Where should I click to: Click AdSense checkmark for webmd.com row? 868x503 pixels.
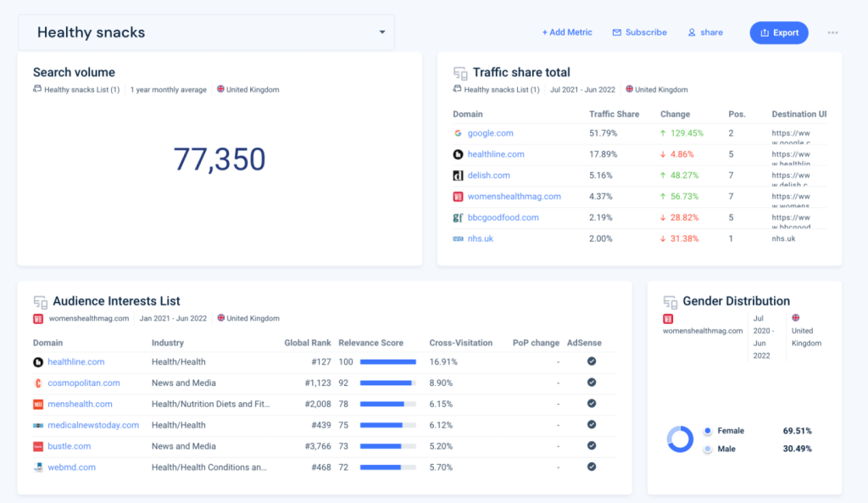[592, 467]
